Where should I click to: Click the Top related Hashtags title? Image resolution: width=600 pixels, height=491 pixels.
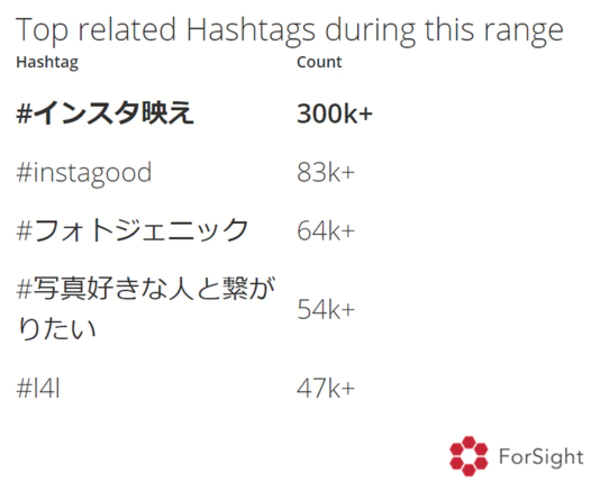[x=290, y=31]
